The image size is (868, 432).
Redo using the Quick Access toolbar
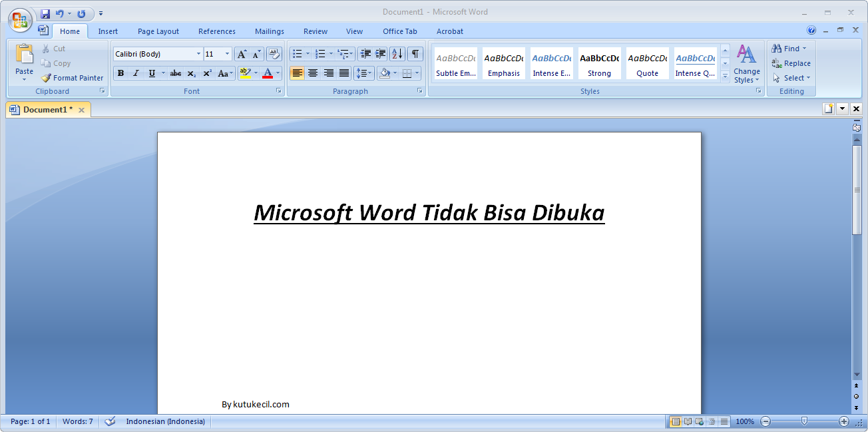pos(81,13)
